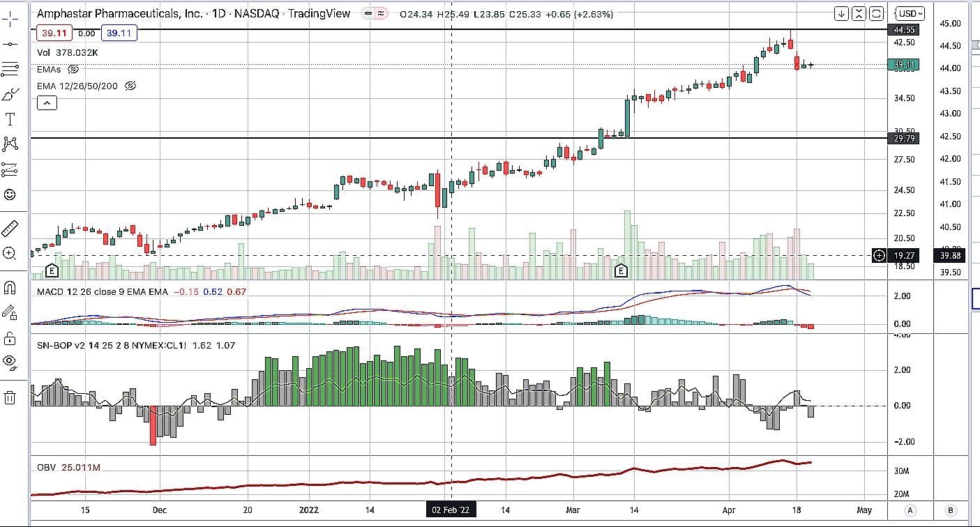Toggle magnet mode in left toolbar
980x527 pixels.
(10, 287)
